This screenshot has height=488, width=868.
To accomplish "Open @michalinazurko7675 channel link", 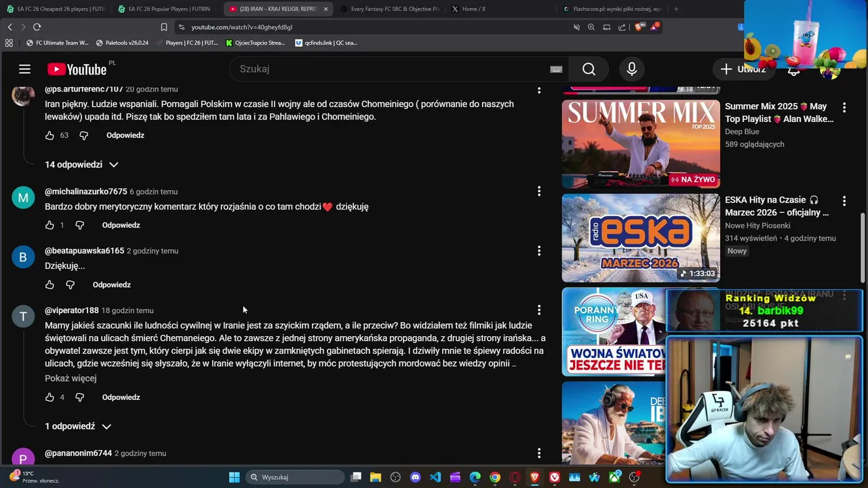I will tap(85, 192).
